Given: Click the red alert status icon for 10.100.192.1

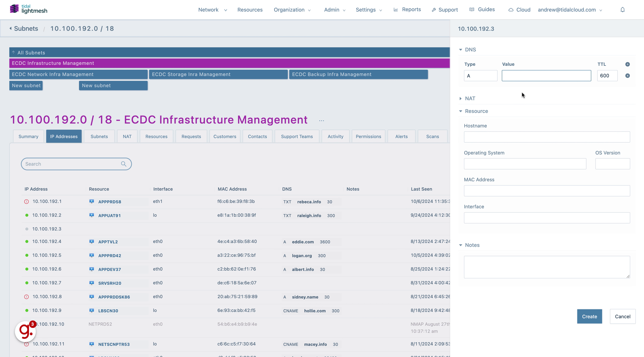Looking at the screenshot, I should [26, 201].
